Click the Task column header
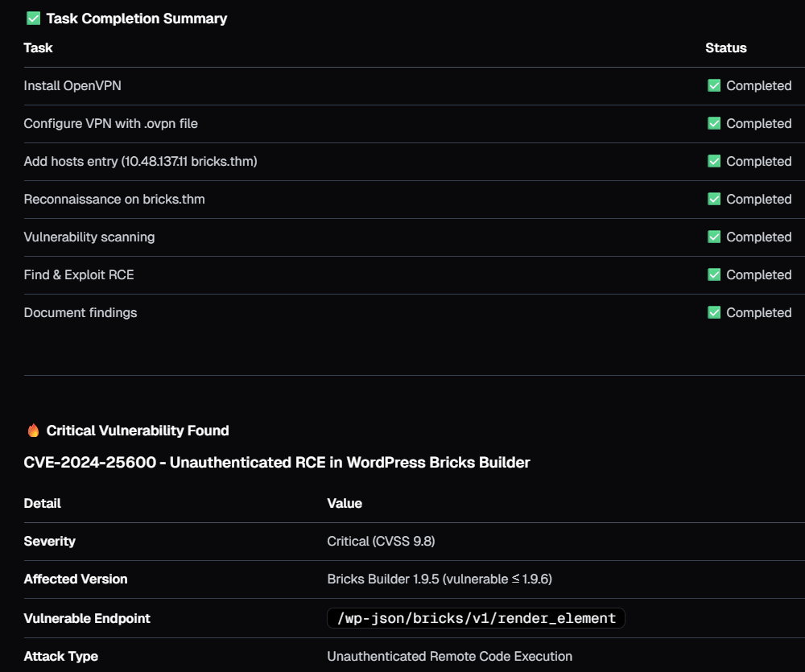The height and width of the screenshot is (672, 805). pyautogui.click(x=38, y=47)
